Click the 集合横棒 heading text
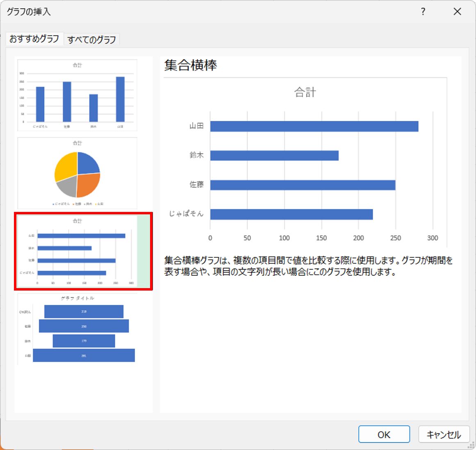This screenshot has height=450, width=476. click(191, 65)
